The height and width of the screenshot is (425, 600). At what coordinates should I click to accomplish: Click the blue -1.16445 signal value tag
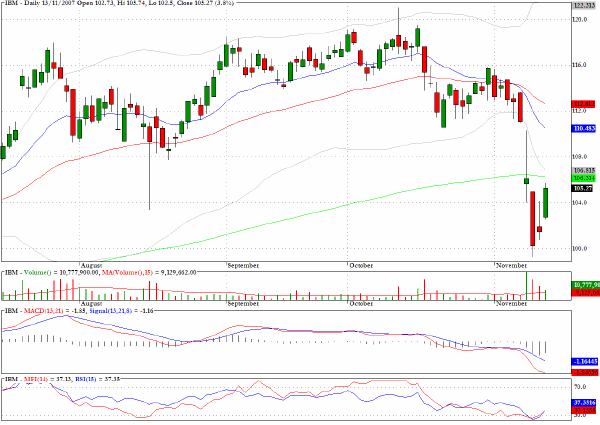coord(584,361)
